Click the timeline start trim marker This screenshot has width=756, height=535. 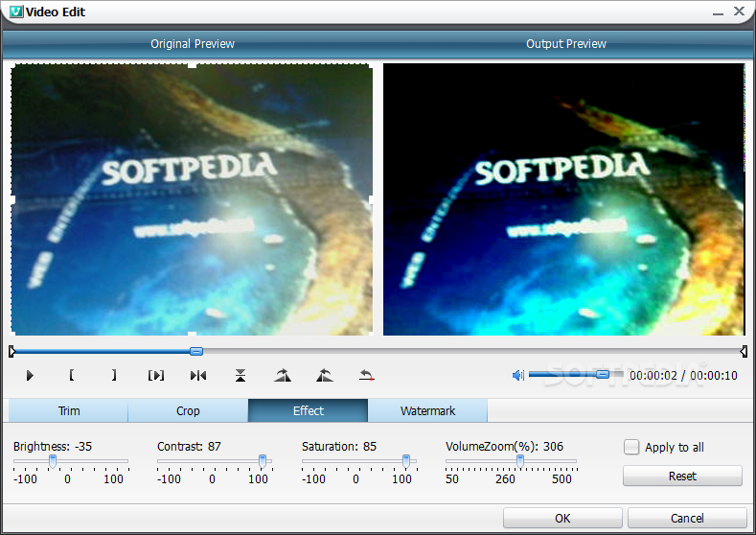point(12,351)
